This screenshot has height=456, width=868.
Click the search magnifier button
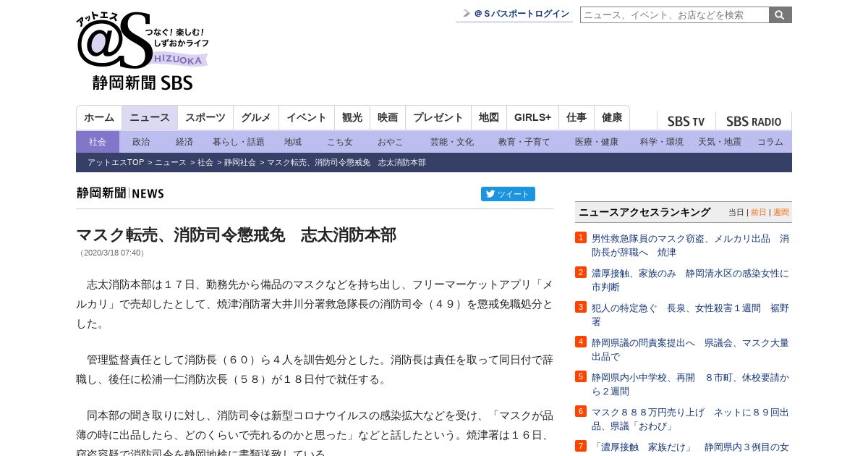[x=780, y=14]
